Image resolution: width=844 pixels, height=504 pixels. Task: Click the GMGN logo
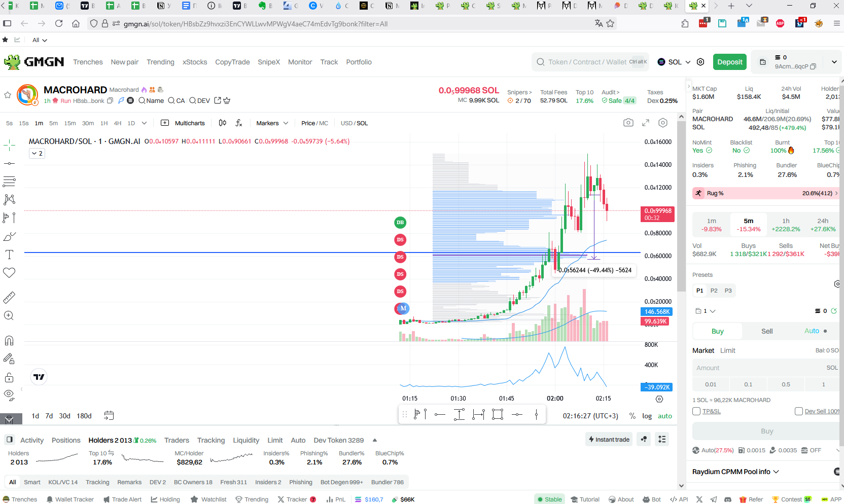[34, 62]
